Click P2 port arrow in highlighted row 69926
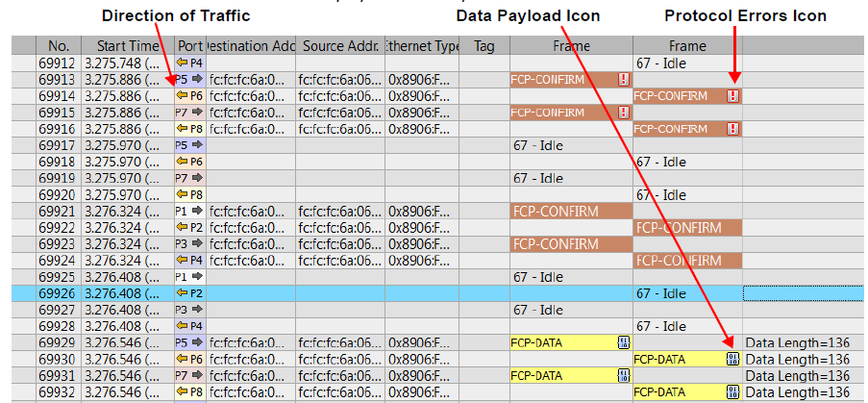Screen dimensions: 868x403 click(x=183, y=292)
